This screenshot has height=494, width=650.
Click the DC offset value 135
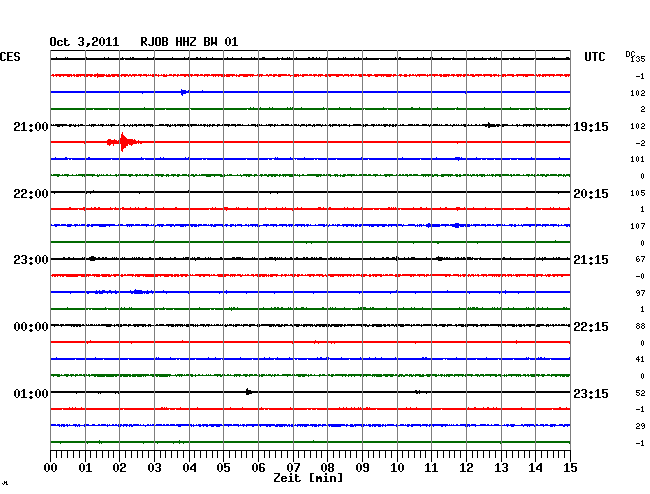(638, 59)
